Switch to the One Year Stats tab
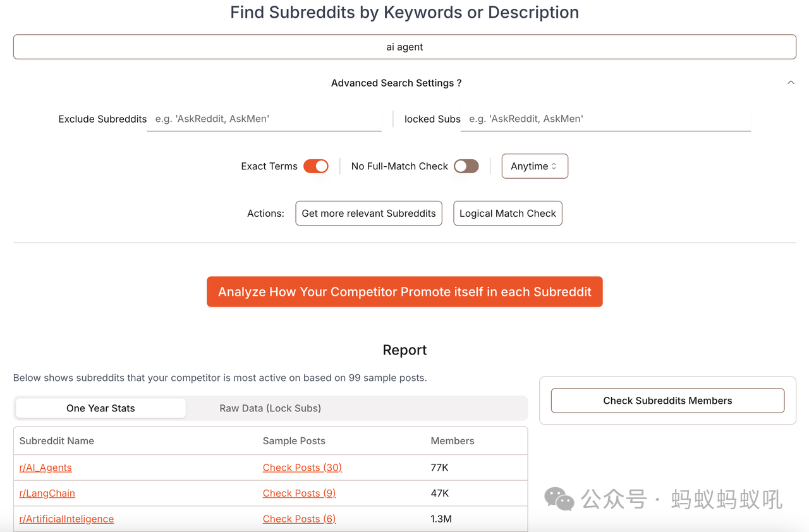Screen dimensions: 809x532 [x=100, y=408]
